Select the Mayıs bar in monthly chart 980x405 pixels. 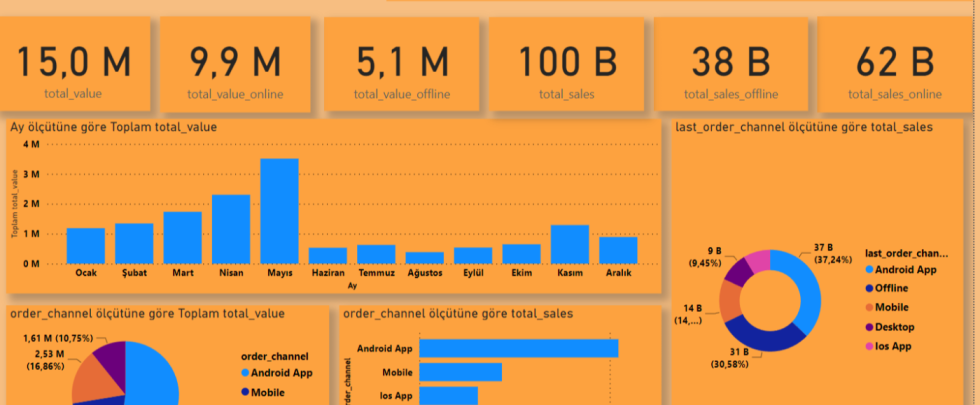(x=279, y=211)
